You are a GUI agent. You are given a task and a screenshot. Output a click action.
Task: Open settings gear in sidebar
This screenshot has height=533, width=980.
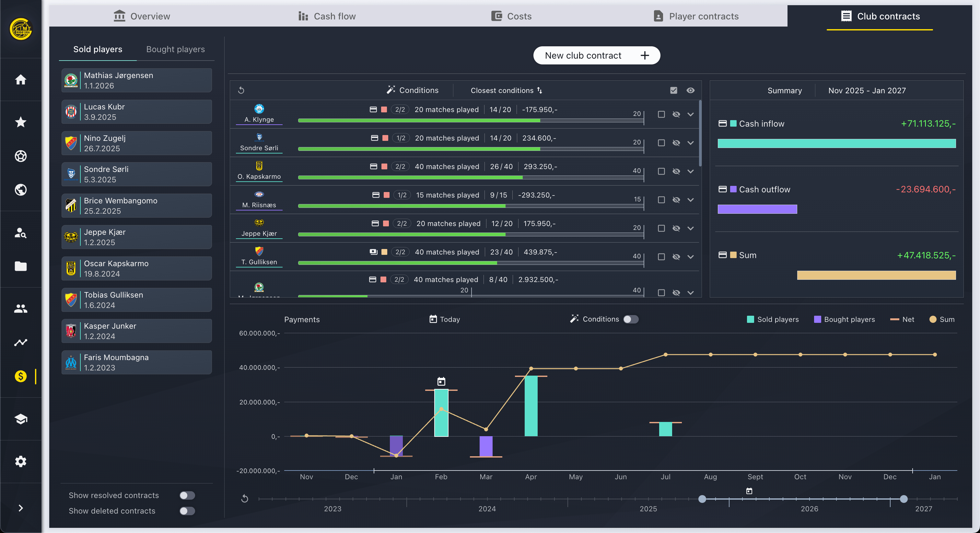(x=20, y=461)
